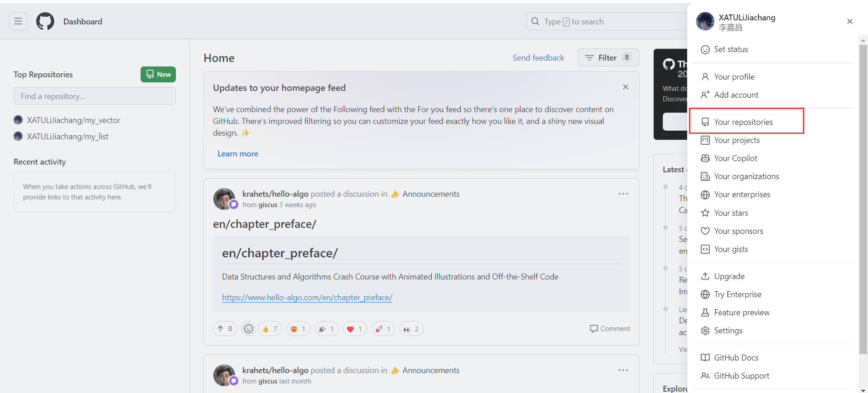The height and width of the screenshot is (393, 868).
Task: Click the green New repository button
Action: [x=158, y=75]
